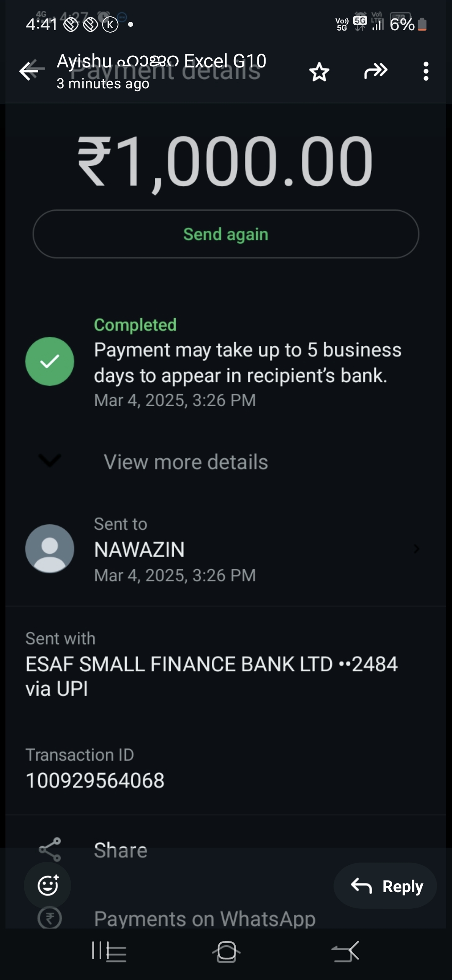Tap the green Completed checkmark icon
The width and height of the screenshot is (452, 980).
click(50, 361)
